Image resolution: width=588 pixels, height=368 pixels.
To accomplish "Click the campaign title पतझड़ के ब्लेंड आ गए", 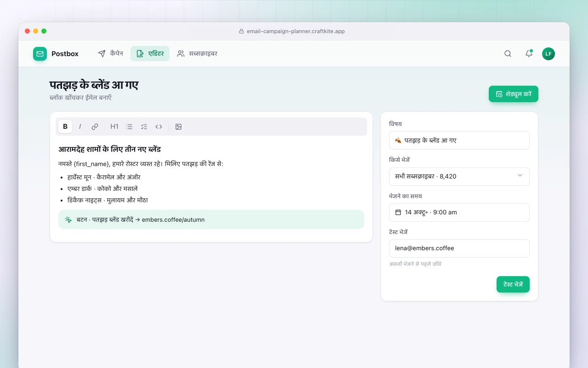I will pyautogui.click(x=94, y=85).
